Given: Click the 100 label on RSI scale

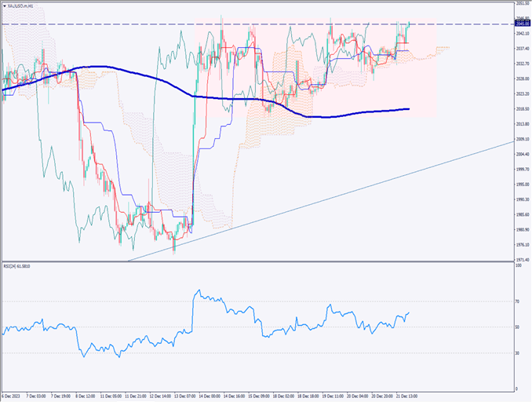Looking at the screenshot, I should [518, 267].
